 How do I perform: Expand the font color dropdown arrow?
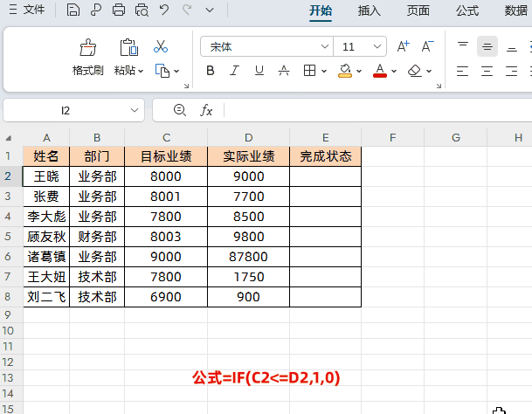[394, 72]
